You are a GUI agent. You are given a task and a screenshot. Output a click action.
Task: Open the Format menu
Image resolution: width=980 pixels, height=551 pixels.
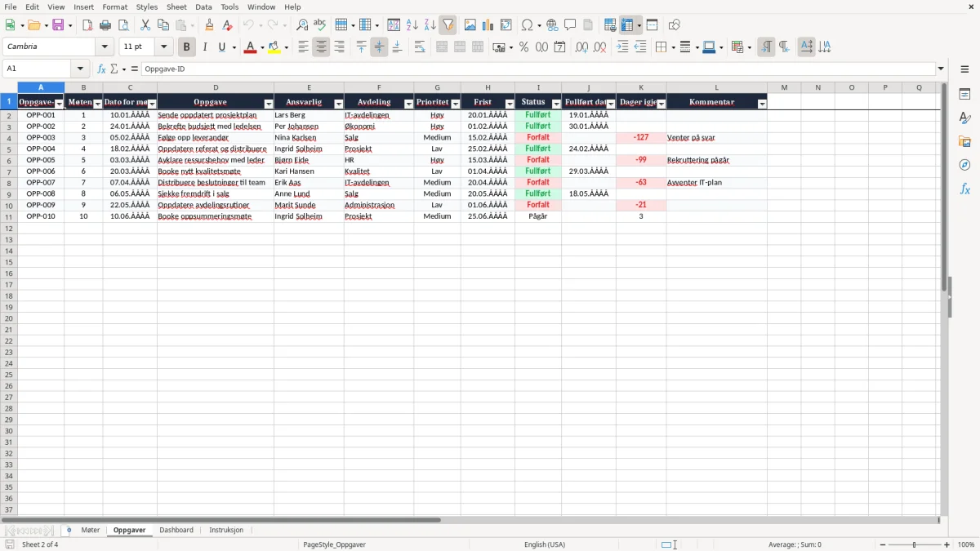(x=114, y=7)
